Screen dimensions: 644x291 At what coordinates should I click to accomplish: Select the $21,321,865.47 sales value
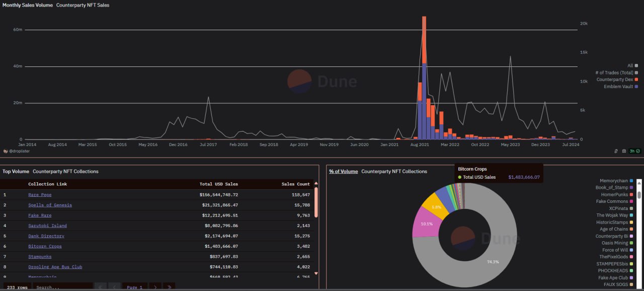pos(220,205)
